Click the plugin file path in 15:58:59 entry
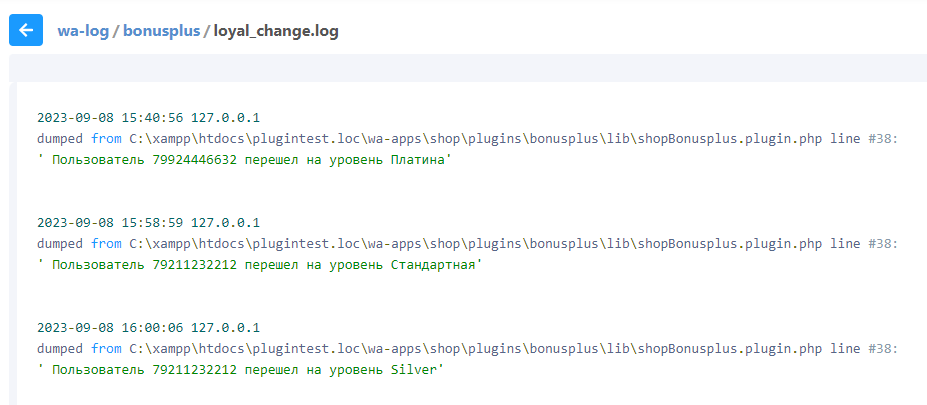927x405 pixels. click(x=476, y=244)
